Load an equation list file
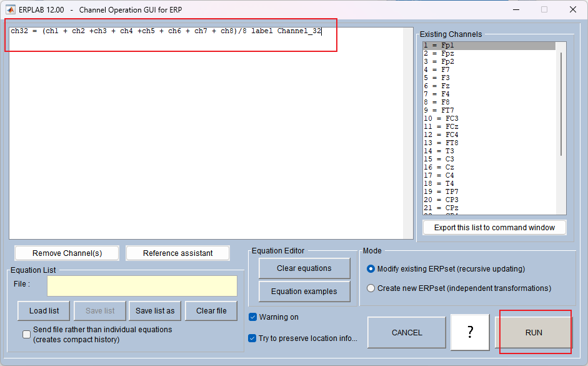The image size is (588, 366). click(43, 310)
